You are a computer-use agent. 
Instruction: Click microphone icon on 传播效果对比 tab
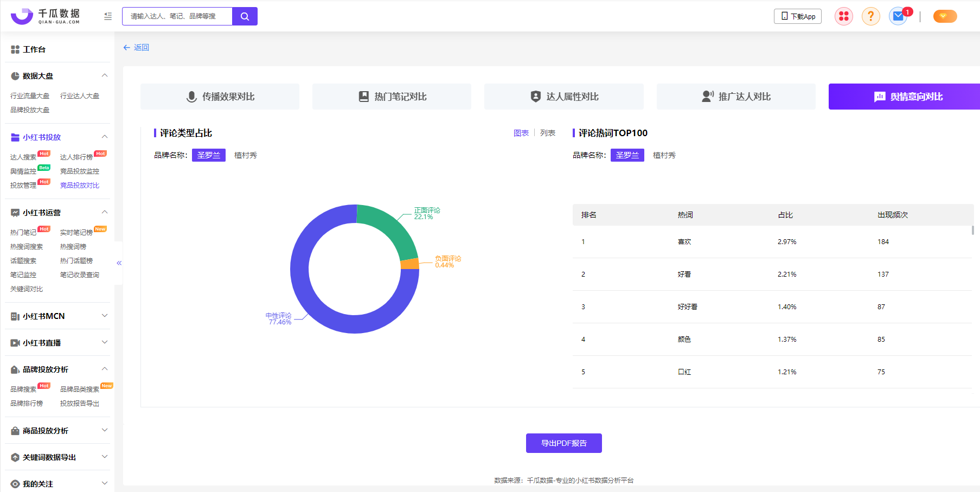click(x=191, y=97)
